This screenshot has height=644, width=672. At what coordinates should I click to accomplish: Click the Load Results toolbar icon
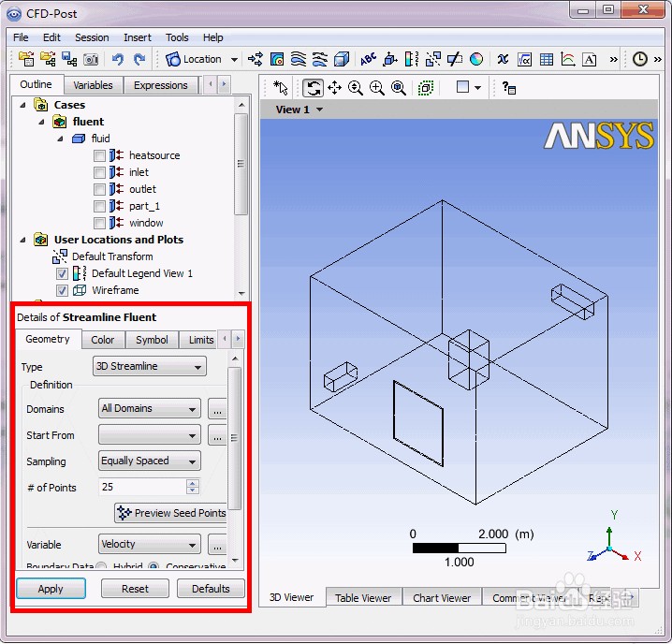pyautogui.click(x=26, y=59)
